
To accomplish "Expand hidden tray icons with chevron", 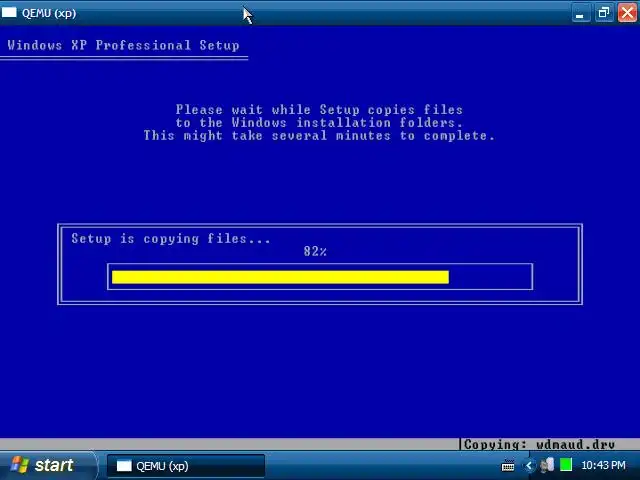I will 529,465.
